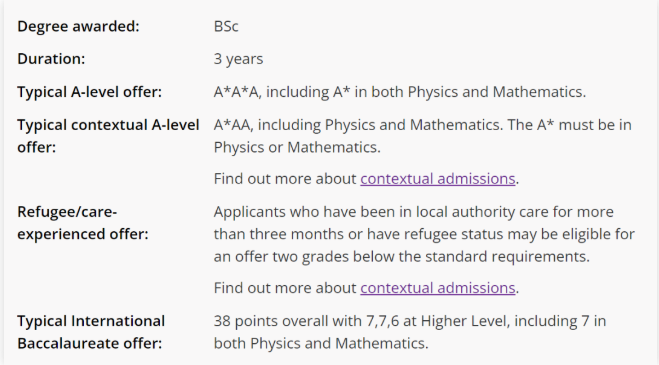
Task: Click 'Find out more about' text above Refugee section
Action: pyautogui.click(x=285, y=179)
